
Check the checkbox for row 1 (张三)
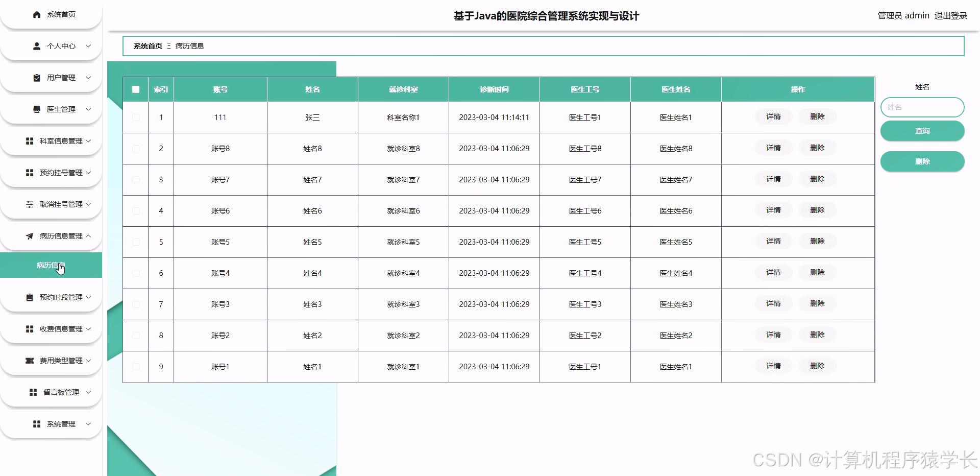[135, 117]
